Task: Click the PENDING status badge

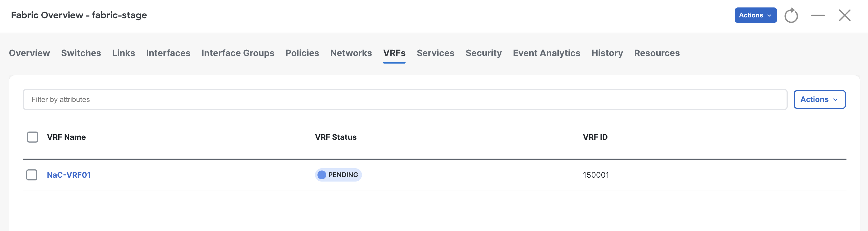Action: pos(338,175)
